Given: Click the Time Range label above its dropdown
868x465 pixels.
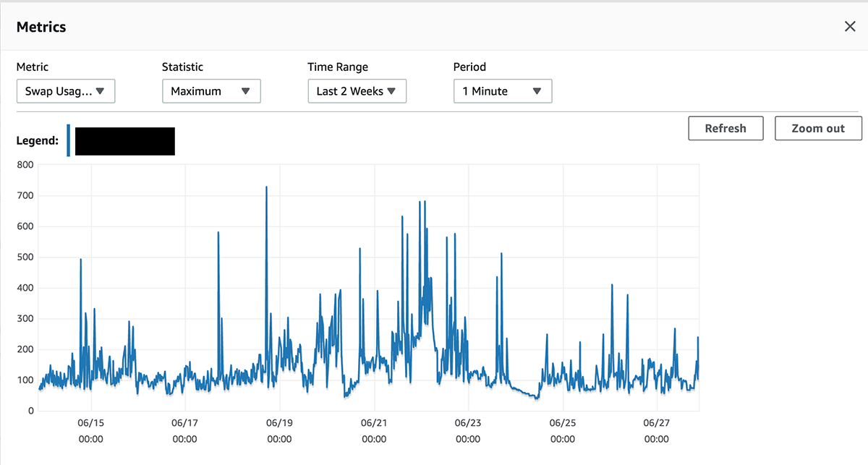Looking at the screenshot, I should (338, 67).
